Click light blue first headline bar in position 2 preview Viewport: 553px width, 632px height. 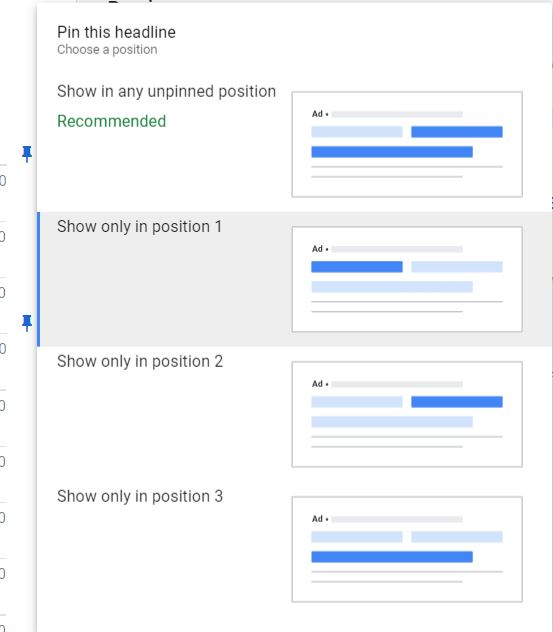coord(357,402)
